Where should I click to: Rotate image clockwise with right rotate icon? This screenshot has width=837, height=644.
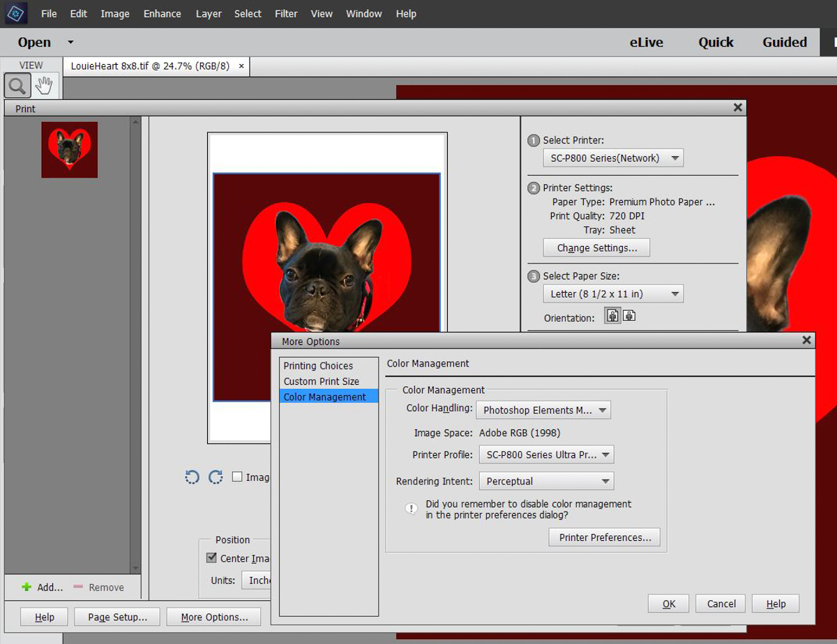pyautogui.click(x=216, y=477)
